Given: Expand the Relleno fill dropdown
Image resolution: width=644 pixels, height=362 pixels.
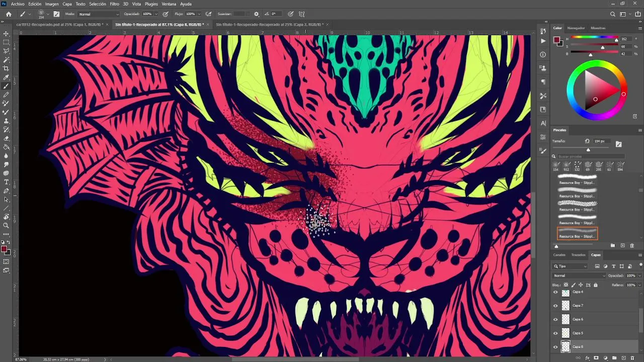Looking at the screenshot, I should [639, 285].
